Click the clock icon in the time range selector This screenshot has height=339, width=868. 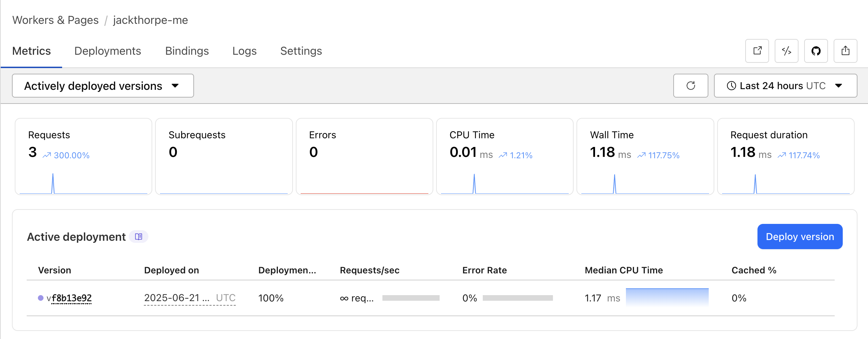(731, 86)
